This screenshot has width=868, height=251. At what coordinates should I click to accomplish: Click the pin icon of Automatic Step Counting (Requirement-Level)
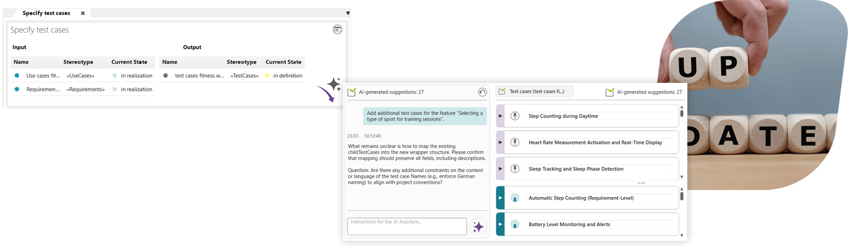pyautogui.click(x=515, y=198)
